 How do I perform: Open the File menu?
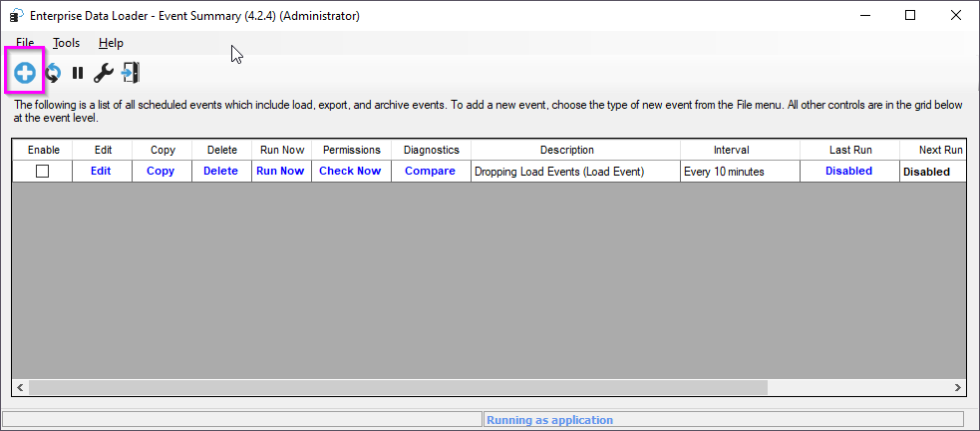pos(25,43)
